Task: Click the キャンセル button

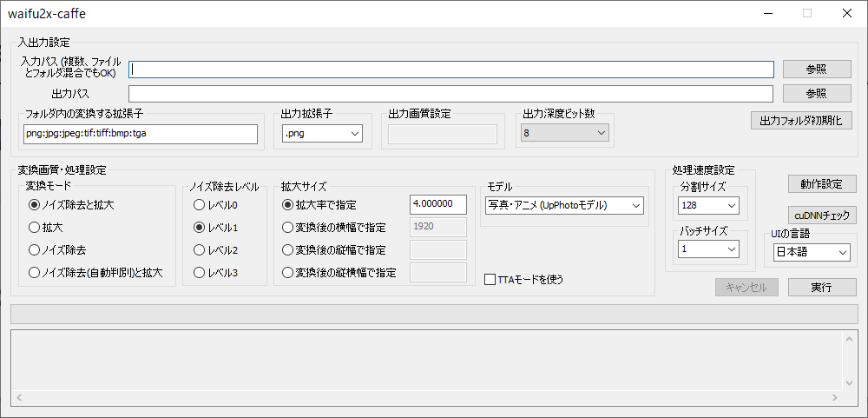Action: [x=747, y=287]
